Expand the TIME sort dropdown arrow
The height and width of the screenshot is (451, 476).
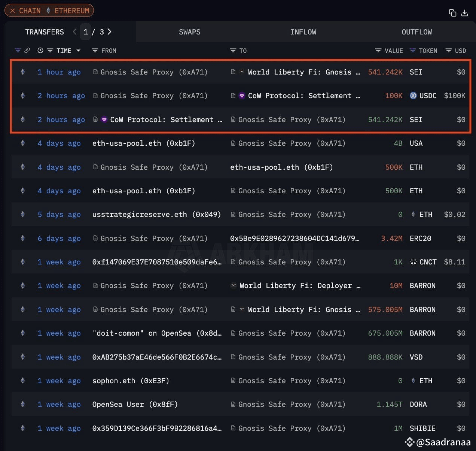click(78, 50)
